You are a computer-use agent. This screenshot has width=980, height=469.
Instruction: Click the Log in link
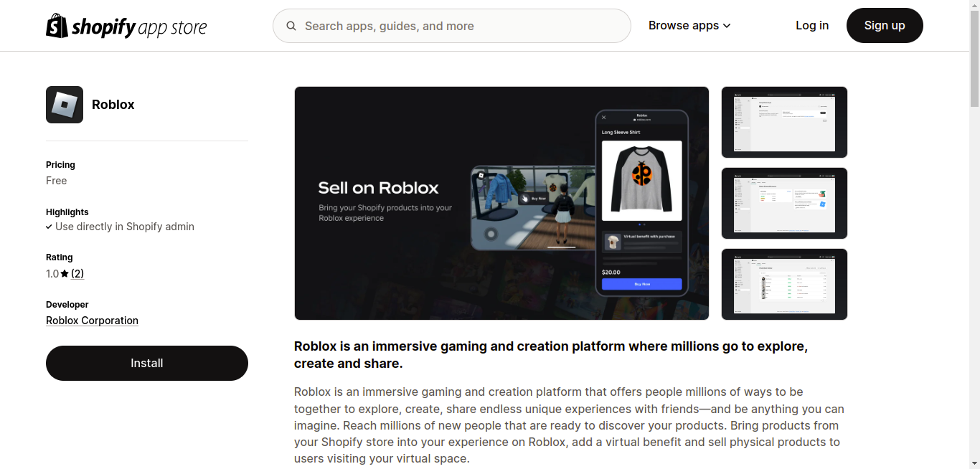(812, 26)
